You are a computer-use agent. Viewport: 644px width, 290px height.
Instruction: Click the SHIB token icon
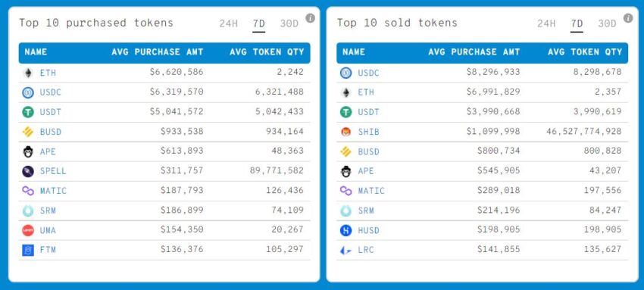(345, 132)
